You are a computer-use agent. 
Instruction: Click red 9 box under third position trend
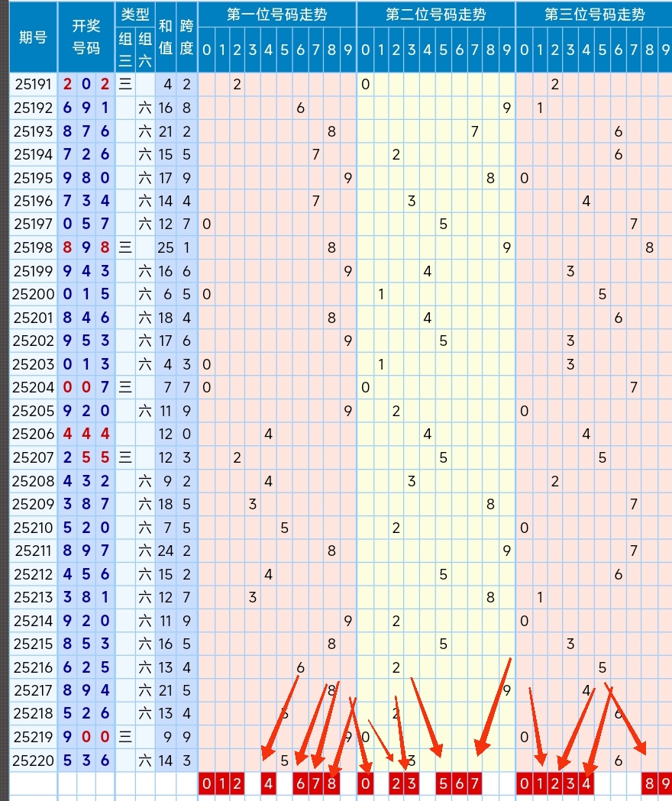[665, 783]
